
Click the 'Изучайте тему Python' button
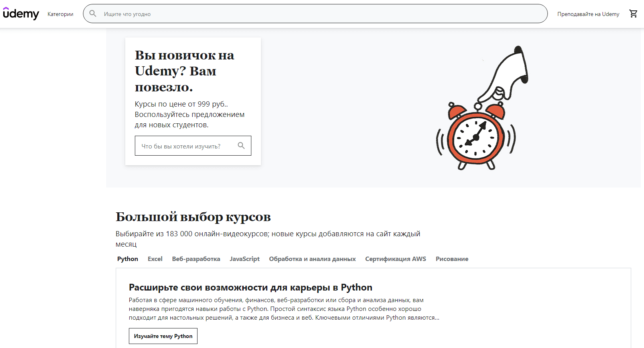[163, 336]
